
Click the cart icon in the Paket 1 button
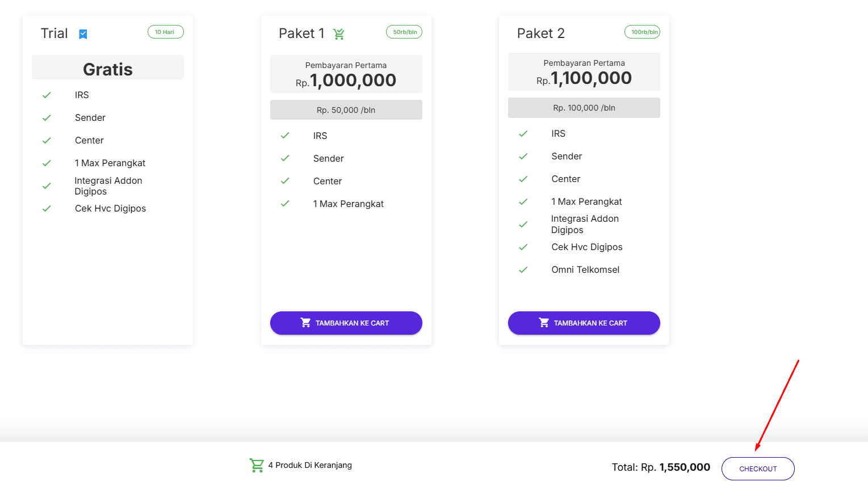pos(305,323)
